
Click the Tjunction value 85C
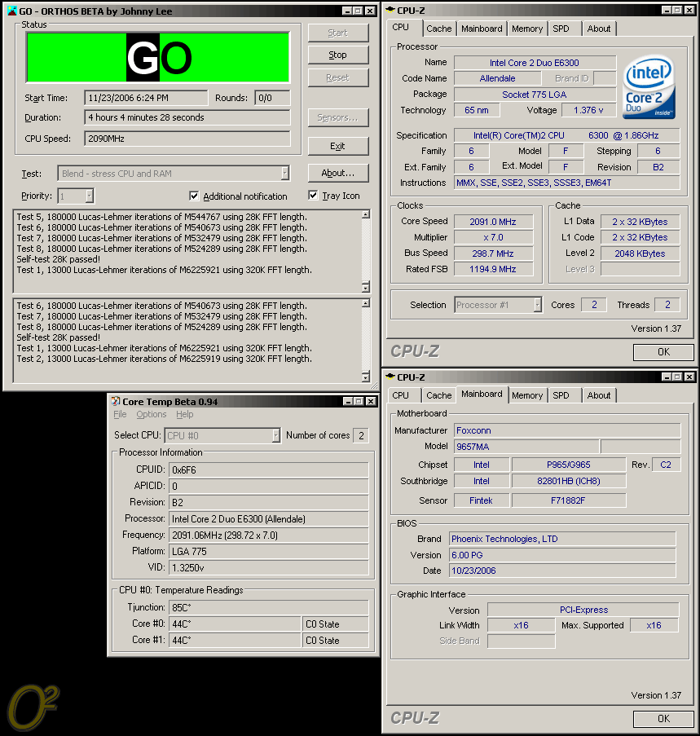click(268, 607)
